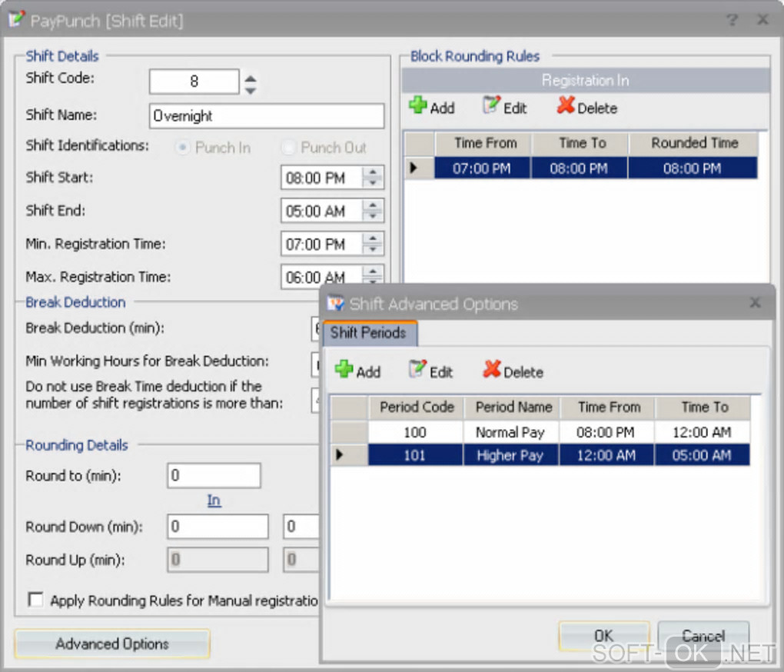
Task: Edit the selected block rounding rule
Action: click(504, 107)
